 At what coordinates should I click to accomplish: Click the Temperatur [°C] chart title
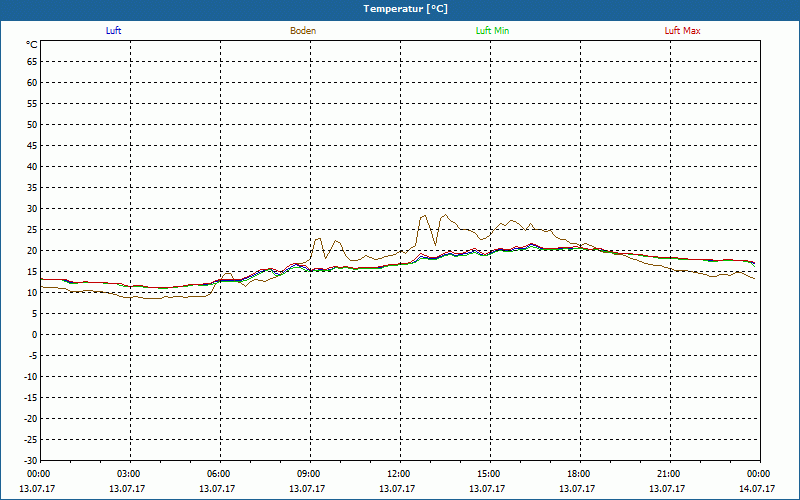point(406,9)
